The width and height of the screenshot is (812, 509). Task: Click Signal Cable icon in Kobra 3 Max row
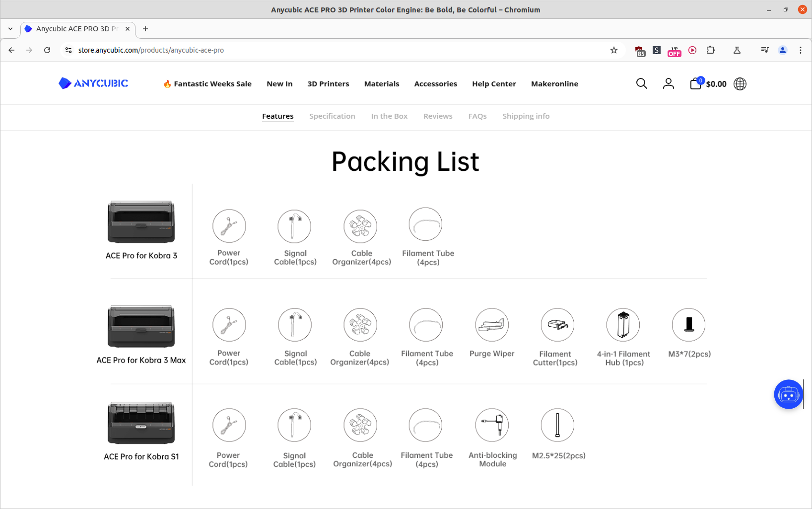point(295,325)
